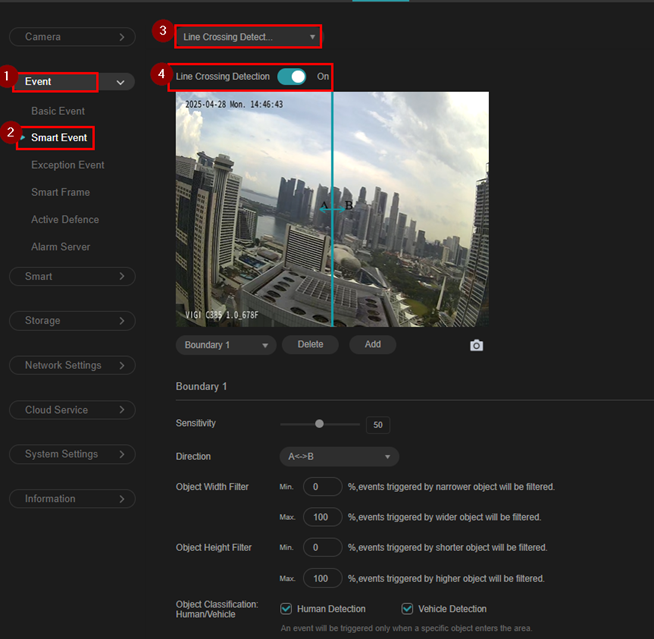This screenshot has height=639, width=654.
Task: Toggle Line Crossing Detection switch off
Action: pos(292,76)
